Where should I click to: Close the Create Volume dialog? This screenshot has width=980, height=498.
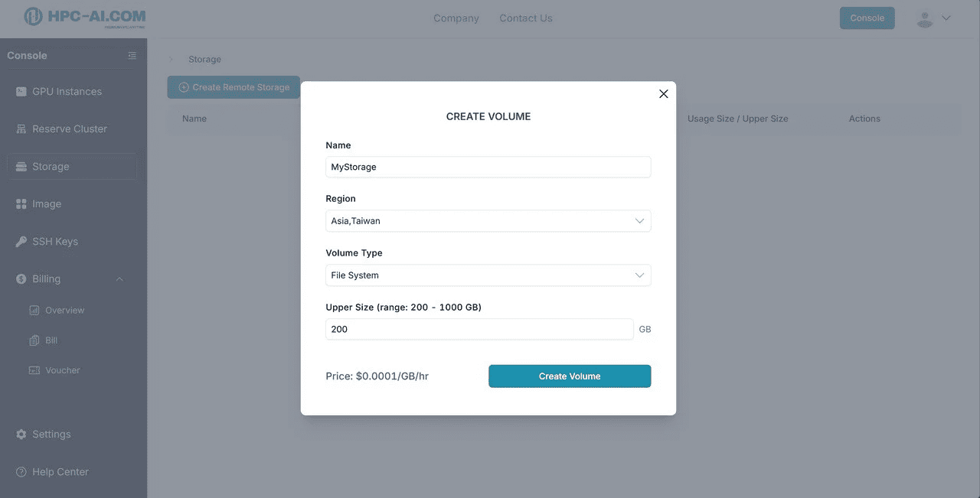point(664,94)
